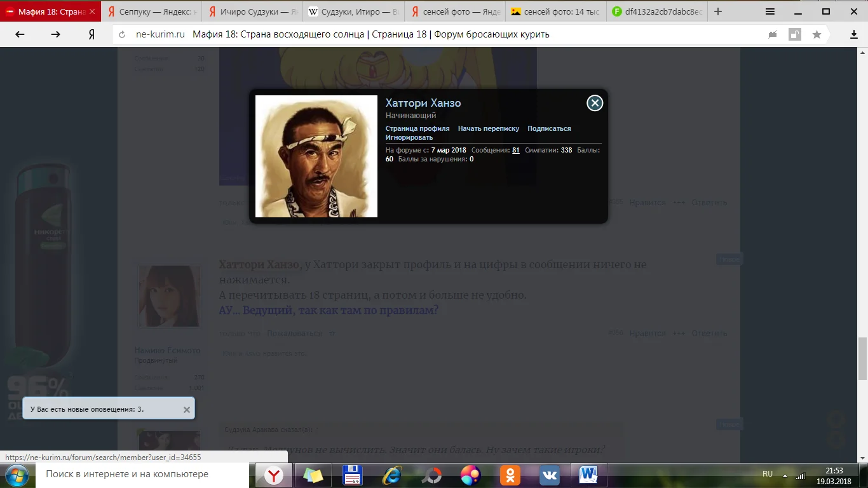
Task: Click the RU language indicator
Action: [768, 474]
